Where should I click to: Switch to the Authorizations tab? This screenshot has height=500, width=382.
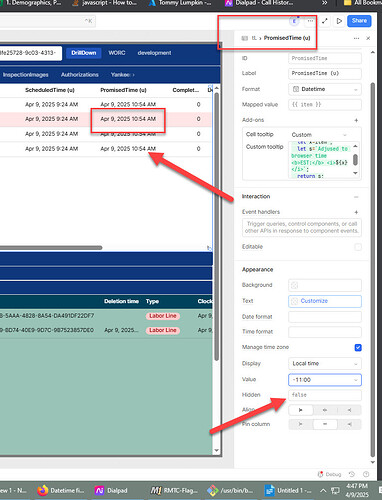[x=80, y=75]
